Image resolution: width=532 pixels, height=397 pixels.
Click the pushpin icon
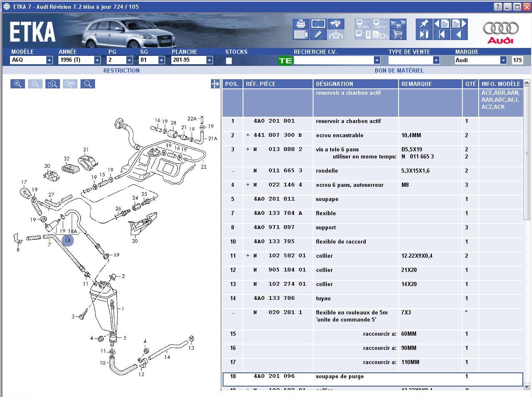click(424, 24)
